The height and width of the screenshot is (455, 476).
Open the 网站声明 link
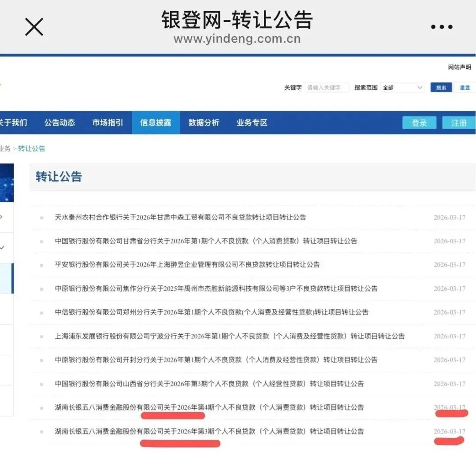tap(459, 67)
